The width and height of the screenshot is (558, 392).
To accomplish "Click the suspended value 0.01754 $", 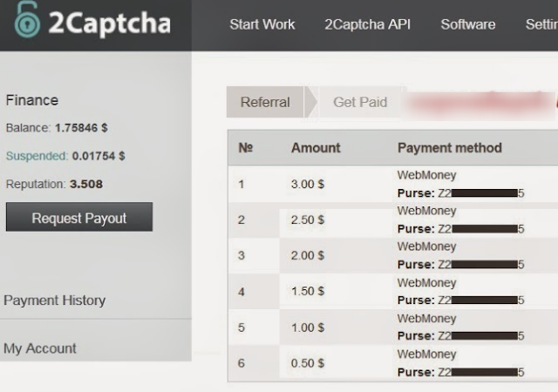I will 99,156.
